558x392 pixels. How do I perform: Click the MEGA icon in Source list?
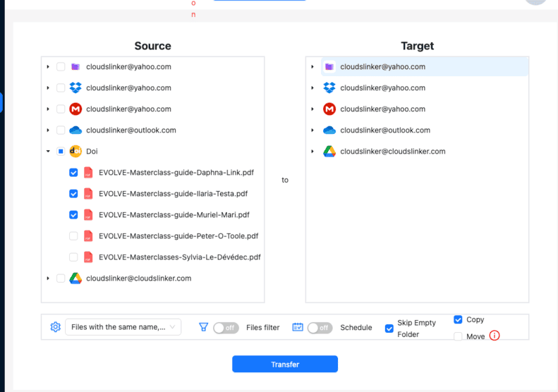click(75, 109)
